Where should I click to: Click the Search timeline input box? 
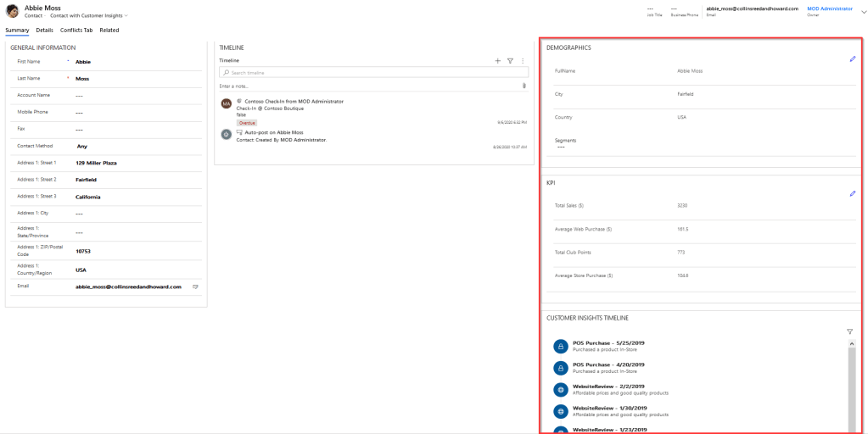pos(373,73)
